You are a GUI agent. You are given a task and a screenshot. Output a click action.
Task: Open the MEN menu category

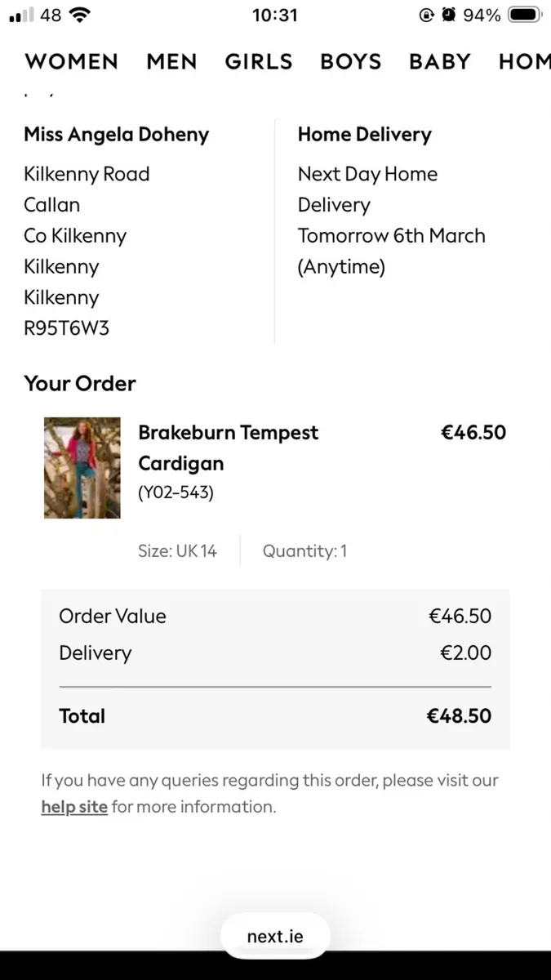[x=171, y=61]
